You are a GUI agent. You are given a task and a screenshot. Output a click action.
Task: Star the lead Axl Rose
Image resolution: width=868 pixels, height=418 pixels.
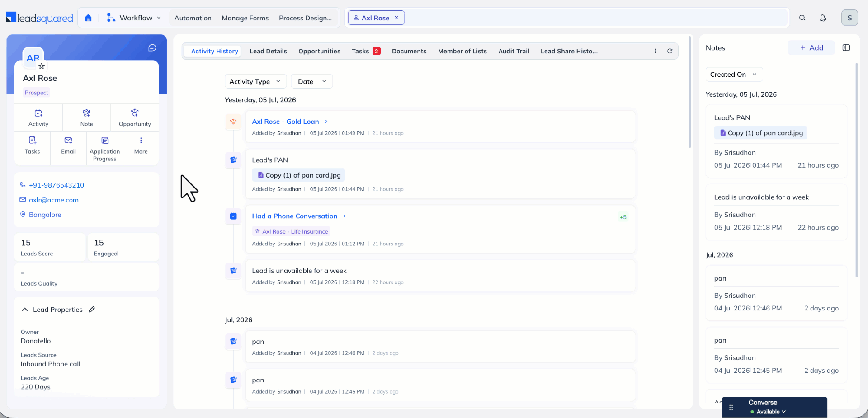pos(42,66)
